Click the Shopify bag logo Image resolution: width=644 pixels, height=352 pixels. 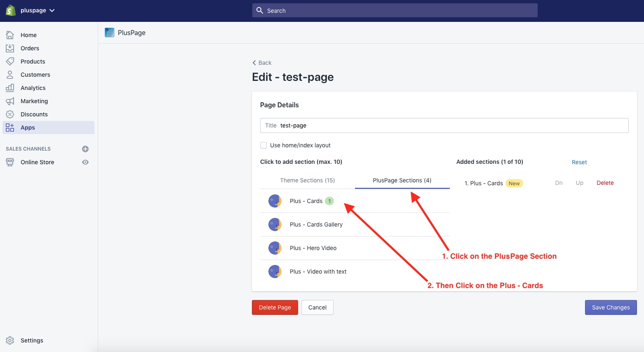pos(11,10)
